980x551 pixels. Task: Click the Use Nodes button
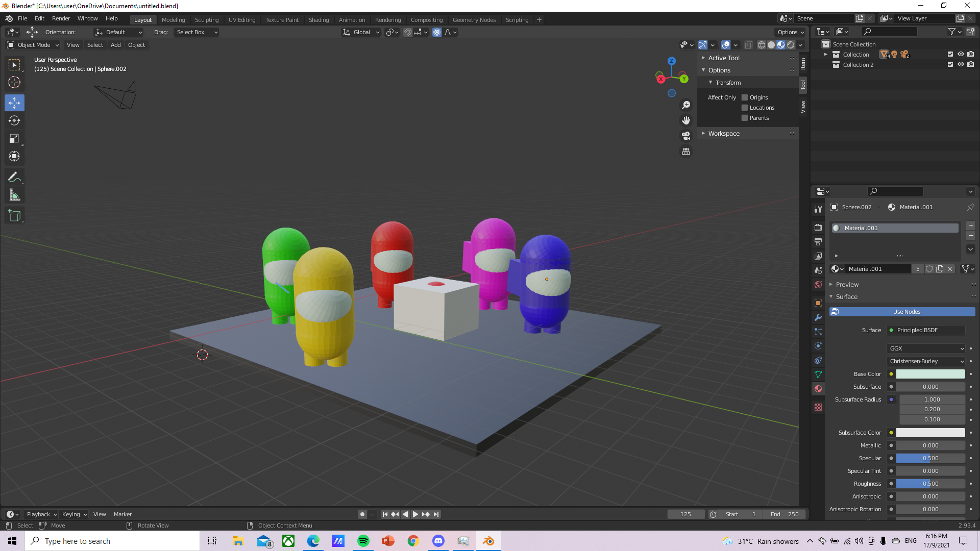click(x=906, y=311)
